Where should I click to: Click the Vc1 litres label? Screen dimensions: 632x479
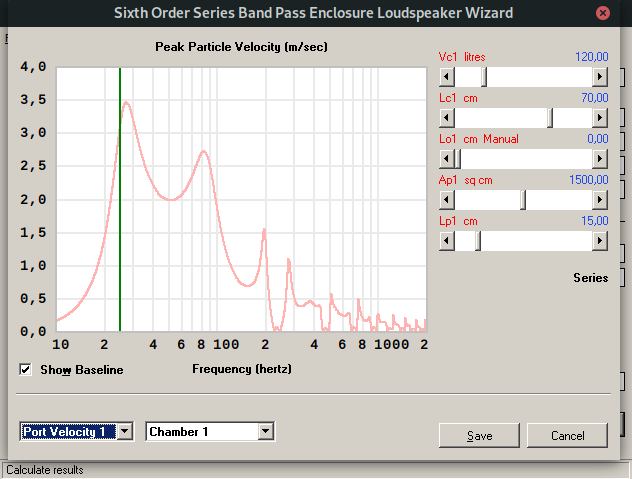point(462,57)
